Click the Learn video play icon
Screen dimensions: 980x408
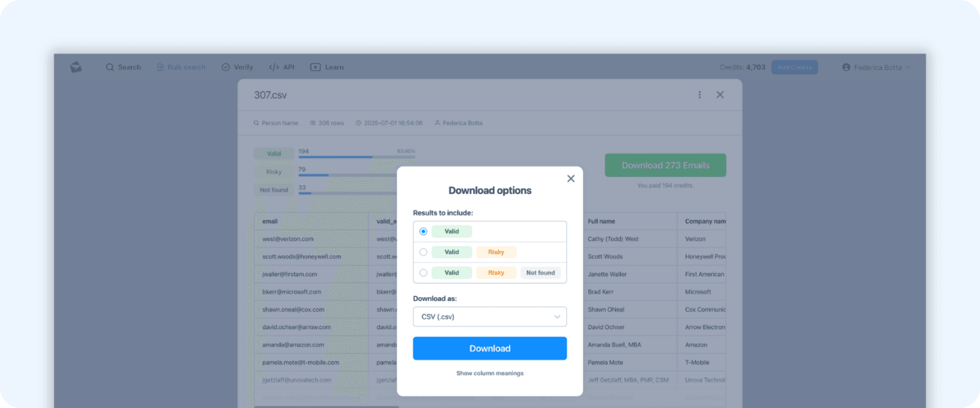[x=315, y=67]
